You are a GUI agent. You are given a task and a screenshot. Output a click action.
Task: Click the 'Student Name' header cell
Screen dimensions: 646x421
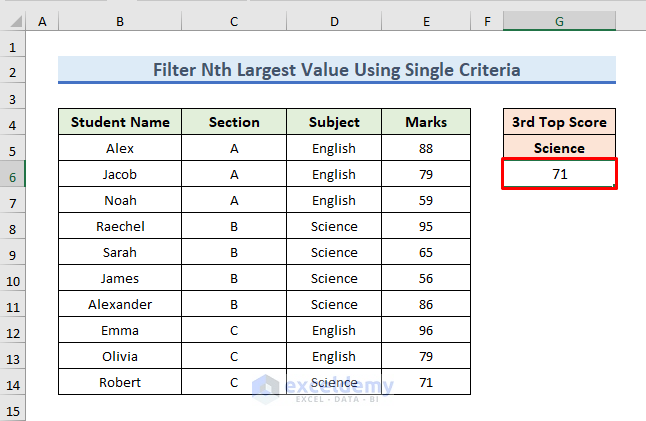coord(120,123)
